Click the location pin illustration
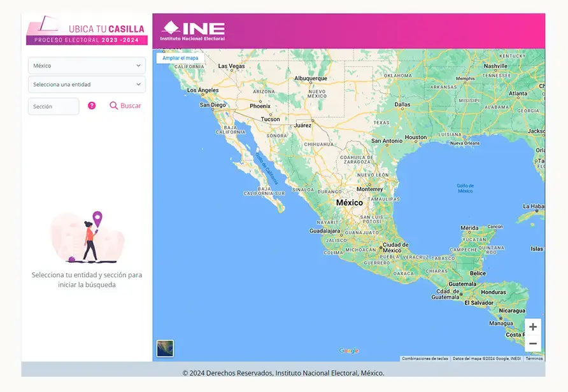 pyautogui.click(x=97, y=220)
